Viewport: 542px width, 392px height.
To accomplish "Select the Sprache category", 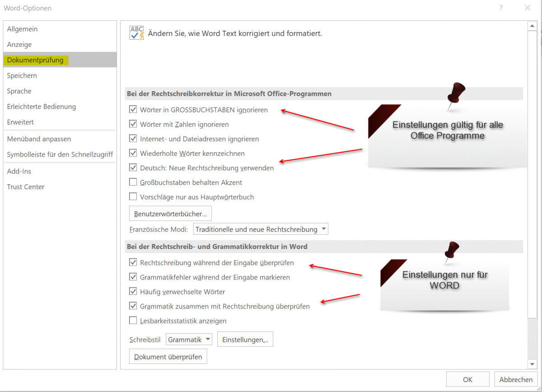I will pos(18,91).
